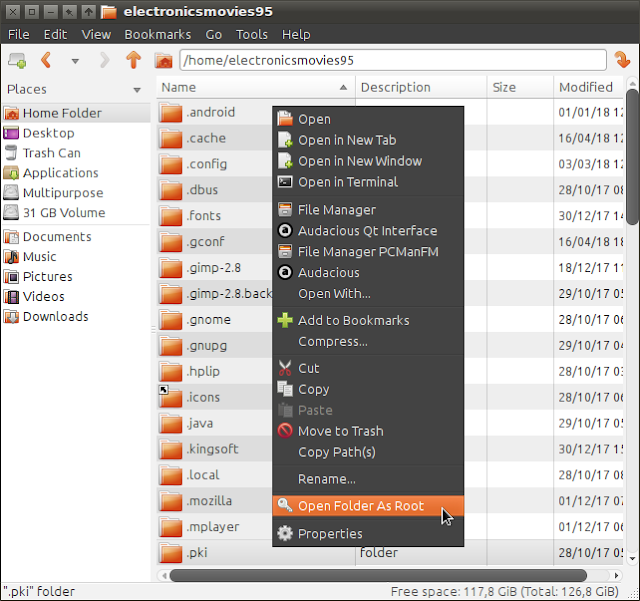
Task: Click the forward arrow icon
Action: click(x=104, y=60)
